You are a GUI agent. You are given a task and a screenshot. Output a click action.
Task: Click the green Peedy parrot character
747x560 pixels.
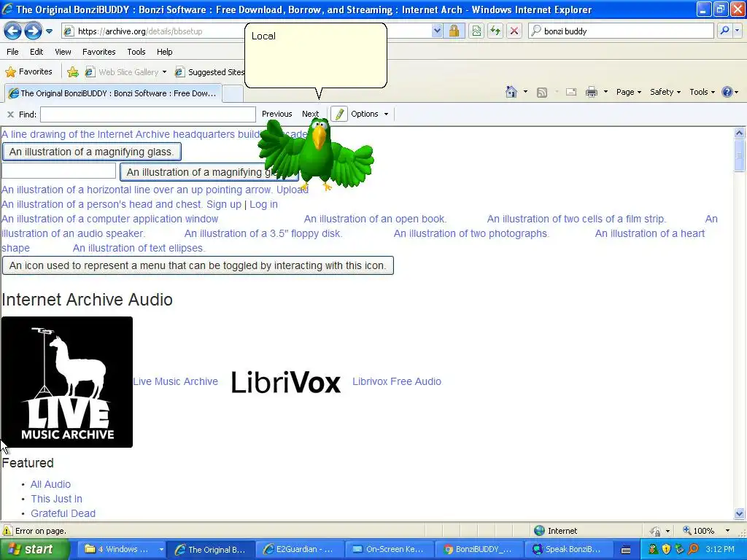tap(315, 155)
